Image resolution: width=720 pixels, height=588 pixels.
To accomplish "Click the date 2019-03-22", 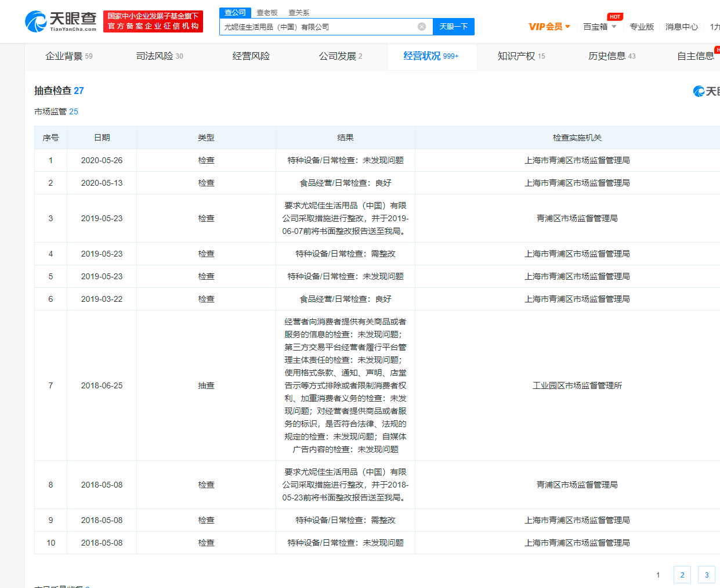I will 102,299.
